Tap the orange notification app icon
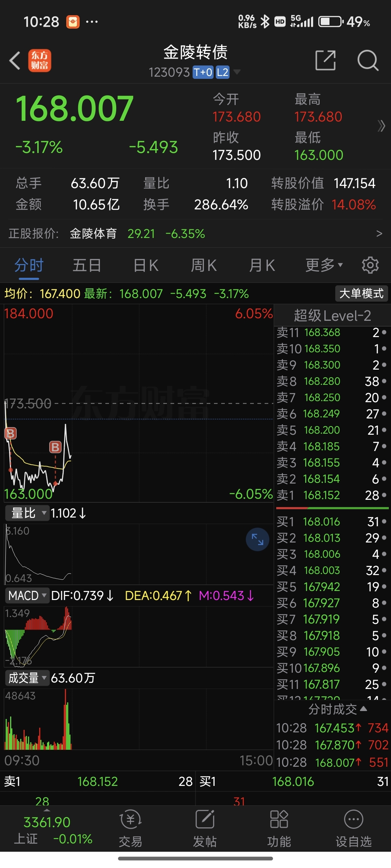This screenshot has width=391, height=868. click(73, 22)
